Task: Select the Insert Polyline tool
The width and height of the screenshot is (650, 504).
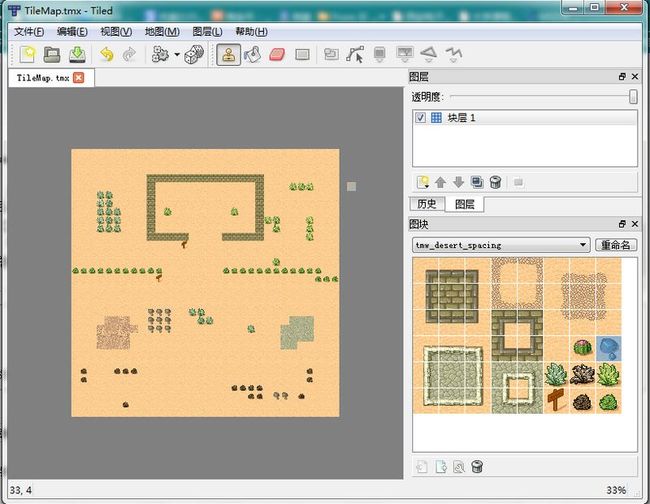Action: click(454, 54)
